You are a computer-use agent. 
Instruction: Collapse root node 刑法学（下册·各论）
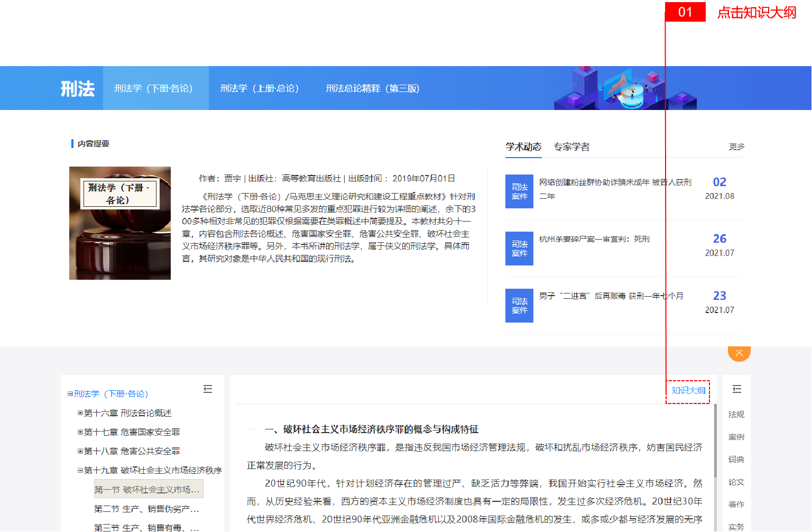tap(70, 394)
